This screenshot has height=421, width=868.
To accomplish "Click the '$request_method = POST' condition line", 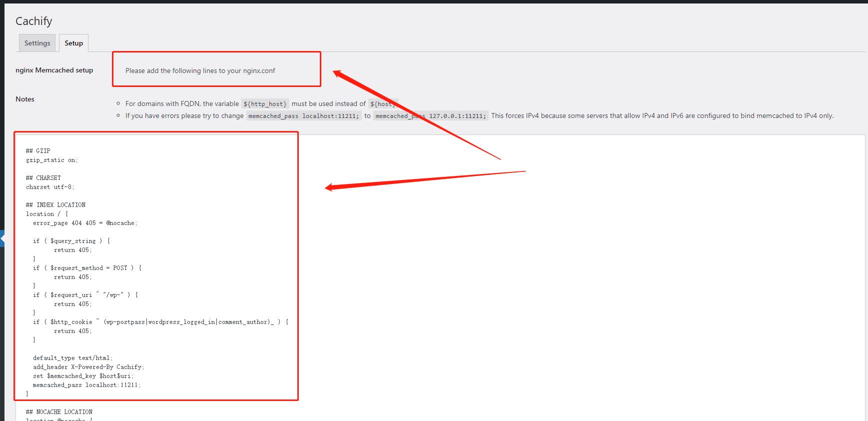I will coord(87,268).
